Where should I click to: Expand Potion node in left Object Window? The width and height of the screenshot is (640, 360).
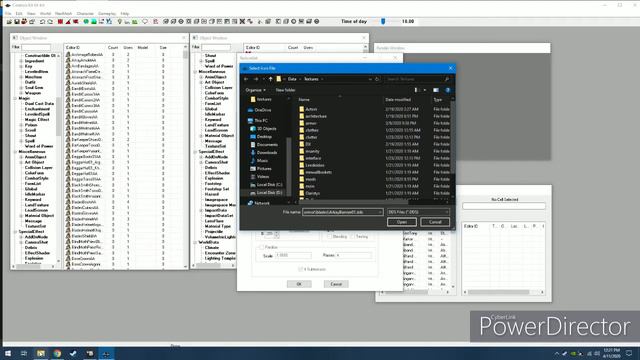21,125
